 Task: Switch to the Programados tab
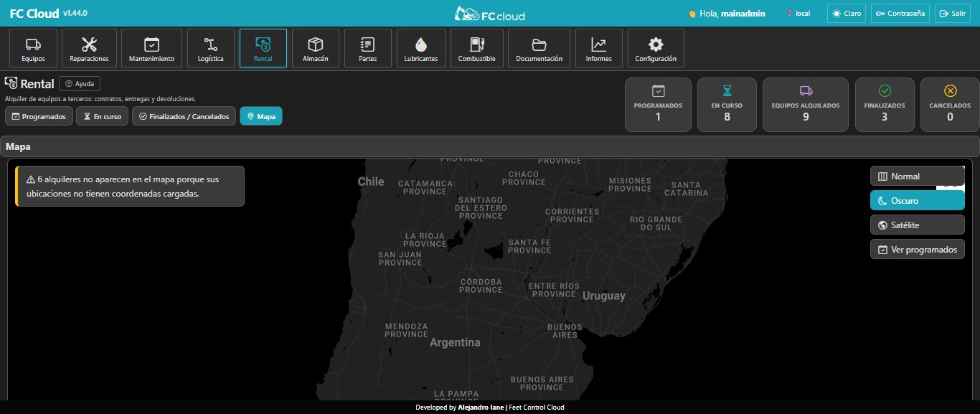point(39,116)
